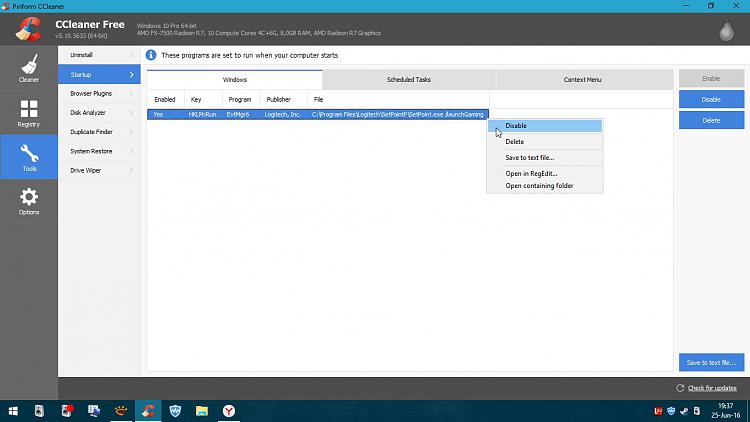
Task: Click the pear icon in header
Action: click(x=727, y=31)
